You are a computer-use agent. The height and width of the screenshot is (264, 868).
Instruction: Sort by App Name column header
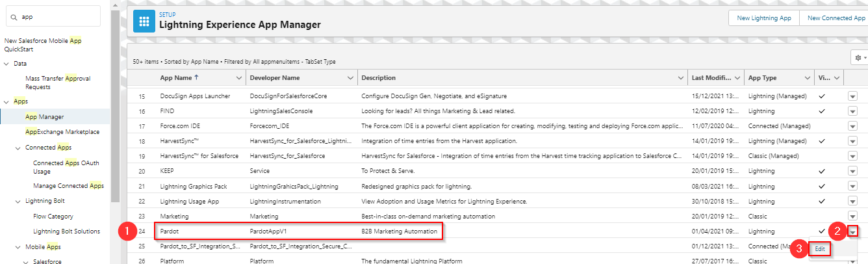[179, 78]
